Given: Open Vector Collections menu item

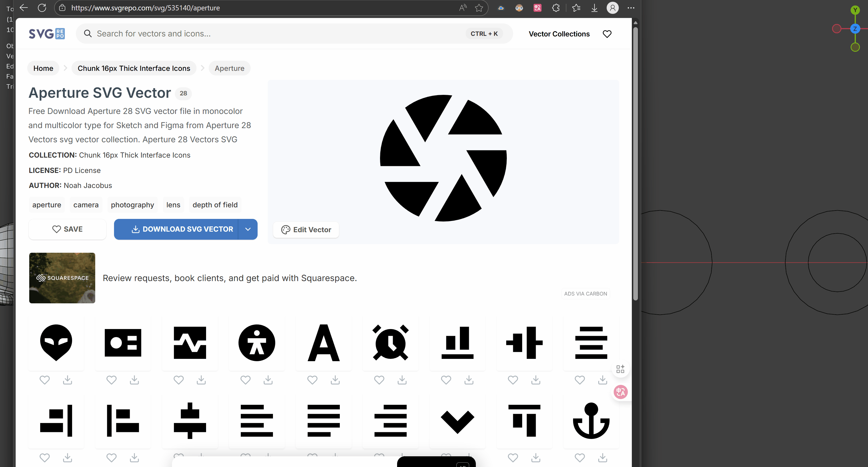Looking at the screenshot, I should 559,34.
